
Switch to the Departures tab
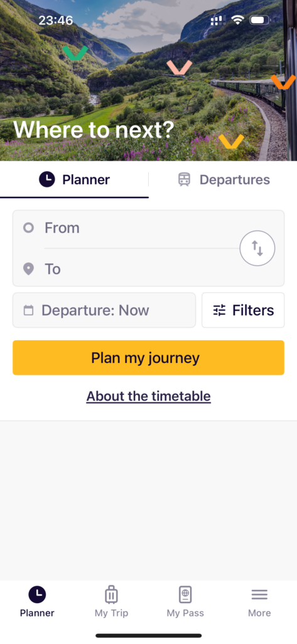click(223, 179)
